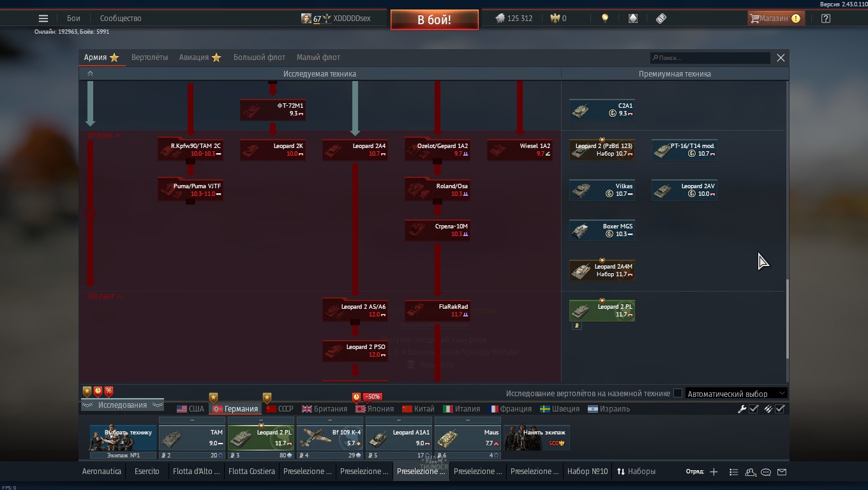Select the Япония nation tab

pos(374,409)
